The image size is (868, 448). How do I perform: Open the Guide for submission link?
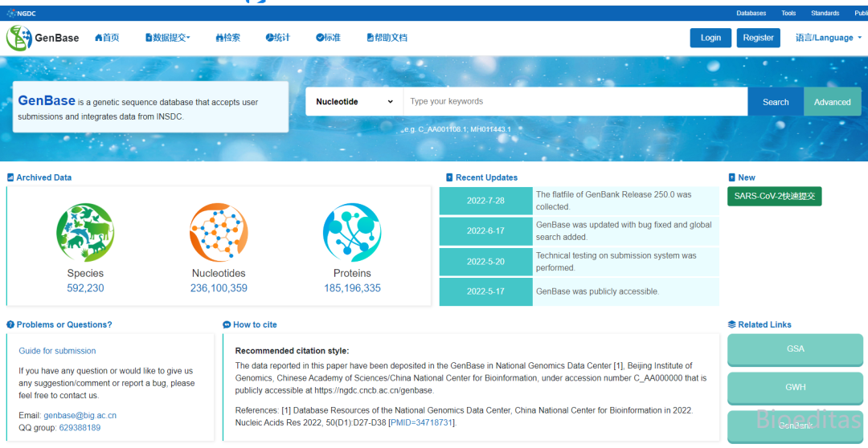pos(57,351)
